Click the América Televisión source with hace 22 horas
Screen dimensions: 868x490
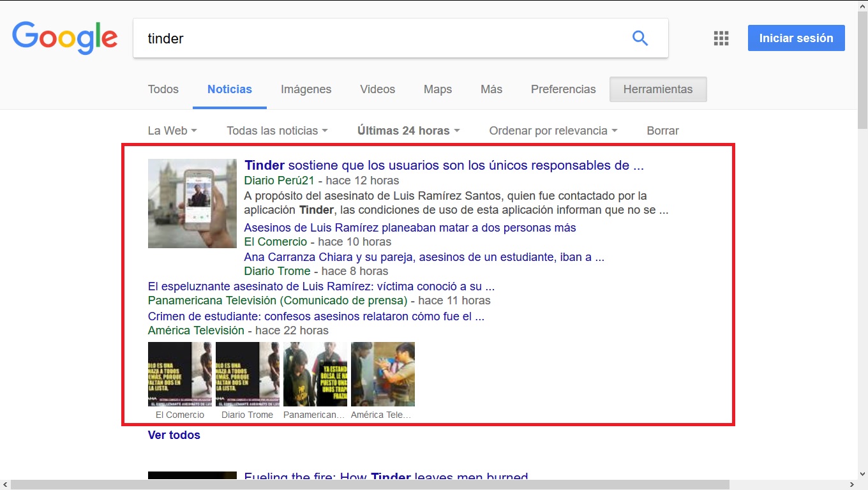tap(196, 330)
